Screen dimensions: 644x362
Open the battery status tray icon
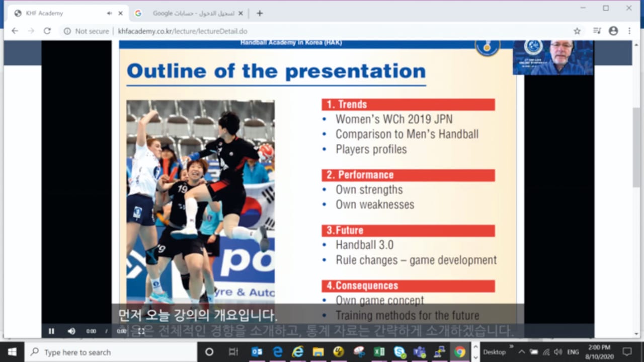tap(534, 352)
